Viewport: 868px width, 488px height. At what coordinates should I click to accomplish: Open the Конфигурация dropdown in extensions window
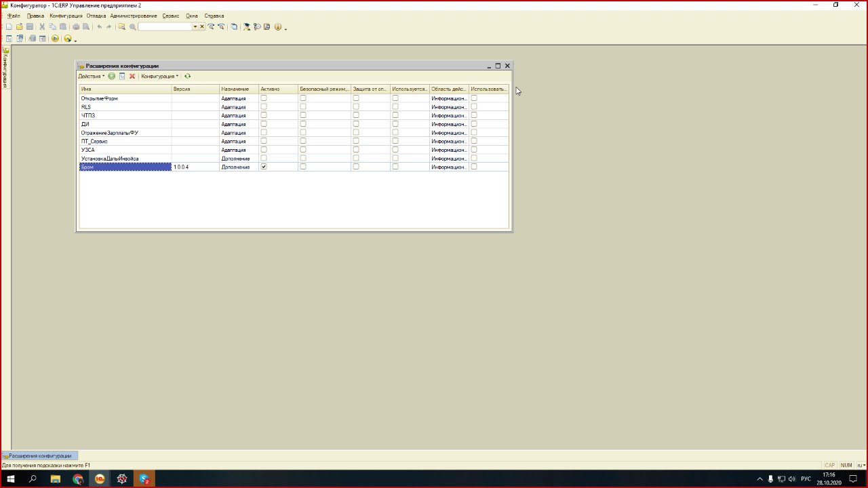pos(160,76)
